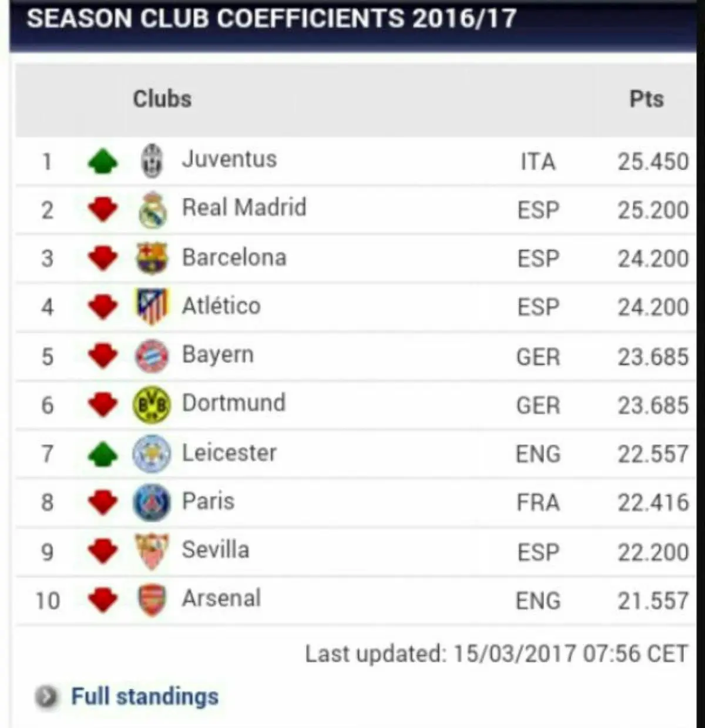Click the Bayern round crest icon
The width and height of the screenshot is (705, 728).
coord(152,356)
